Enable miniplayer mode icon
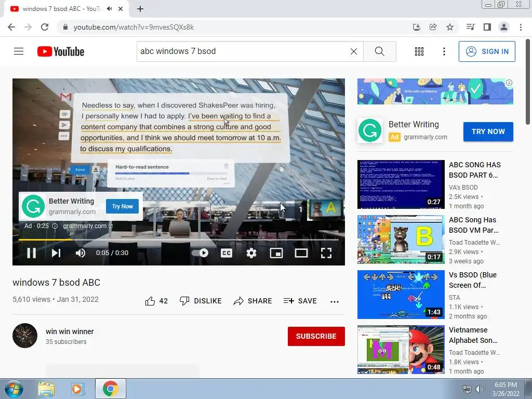The image size is (532, 399). tap(276, 253)
